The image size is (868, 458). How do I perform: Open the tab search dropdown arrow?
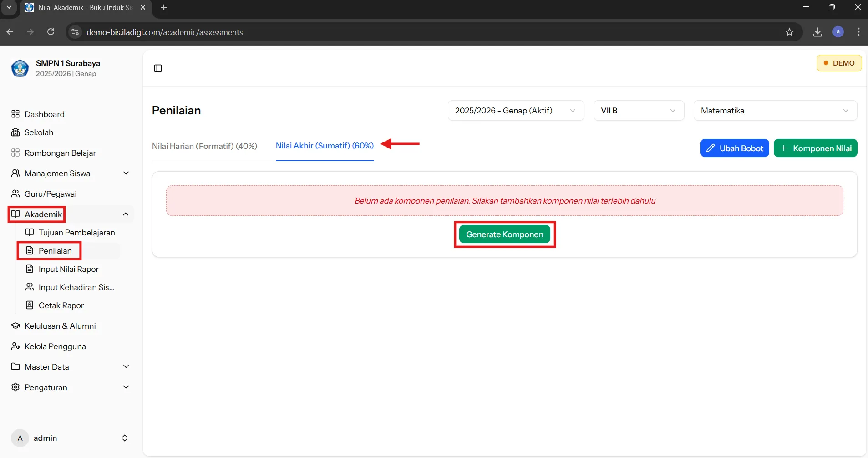coord(9,7)
